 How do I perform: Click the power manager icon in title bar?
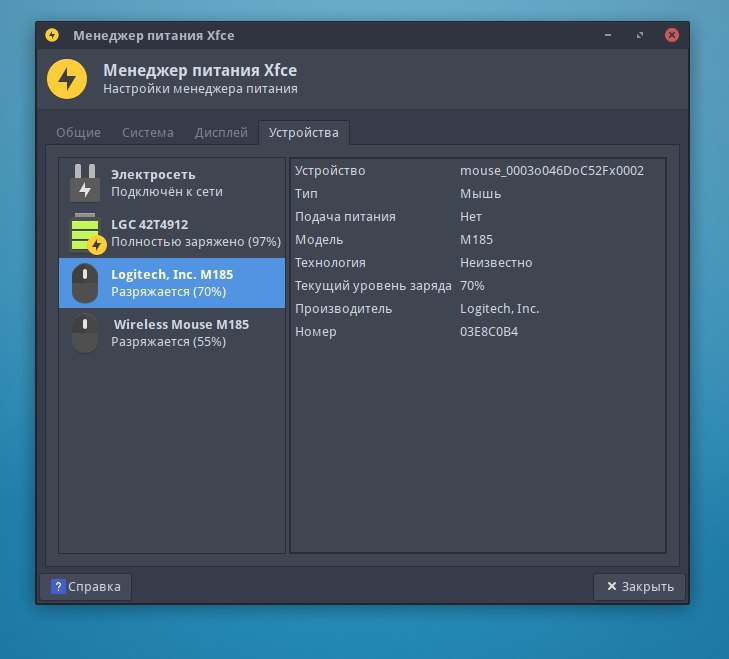tap(52, 35)
